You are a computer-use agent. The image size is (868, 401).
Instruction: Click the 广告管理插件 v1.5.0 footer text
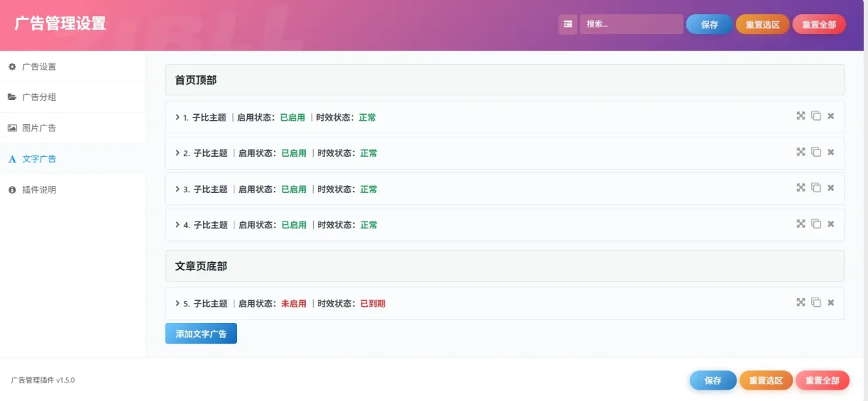43,380
